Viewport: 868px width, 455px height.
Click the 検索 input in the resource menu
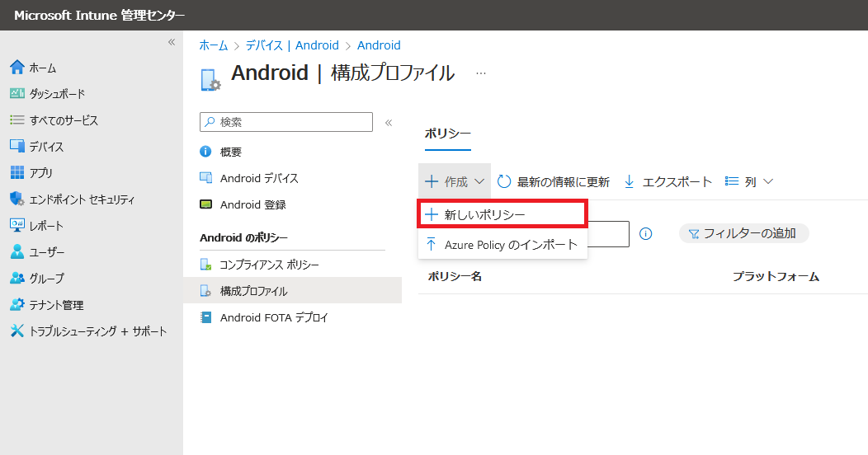[x=286, y=122]
